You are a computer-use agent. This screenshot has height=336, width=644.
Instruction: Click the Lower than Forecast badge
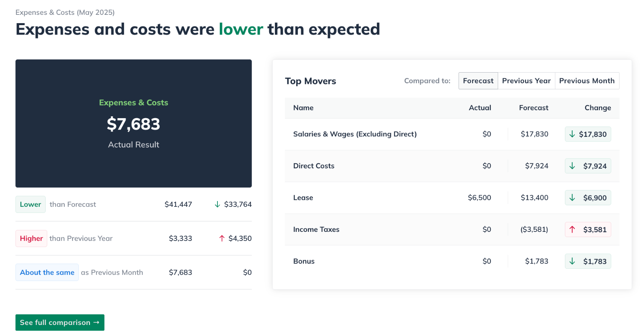point(30,204)
